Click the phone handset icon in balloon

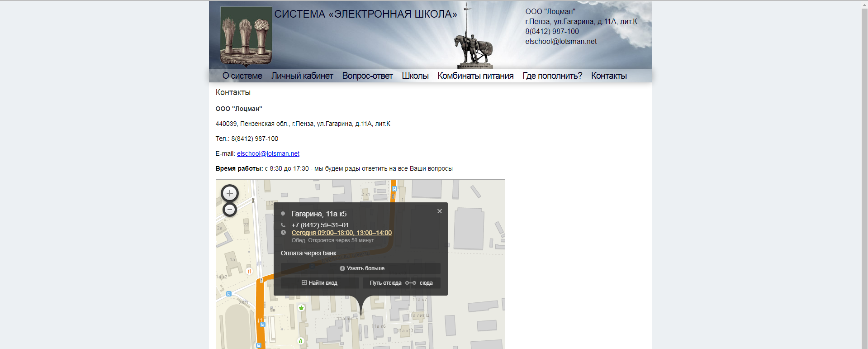[x=283, y=225]
